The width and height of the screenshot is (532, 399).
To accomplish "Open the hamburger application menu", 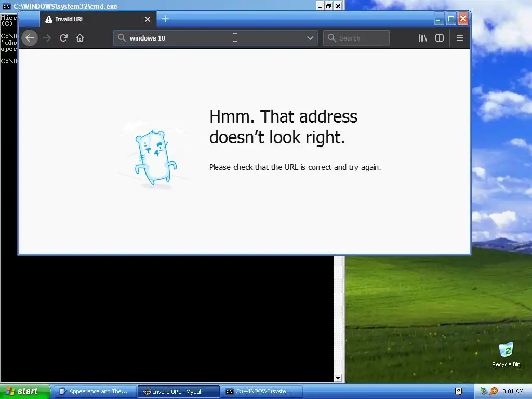I will (460, 38).
